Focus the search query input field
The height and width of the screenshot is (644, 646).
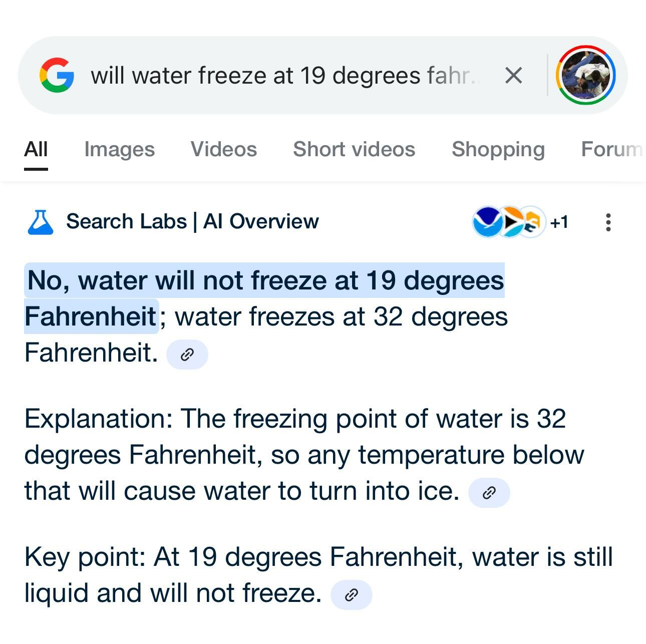point(285,76)
